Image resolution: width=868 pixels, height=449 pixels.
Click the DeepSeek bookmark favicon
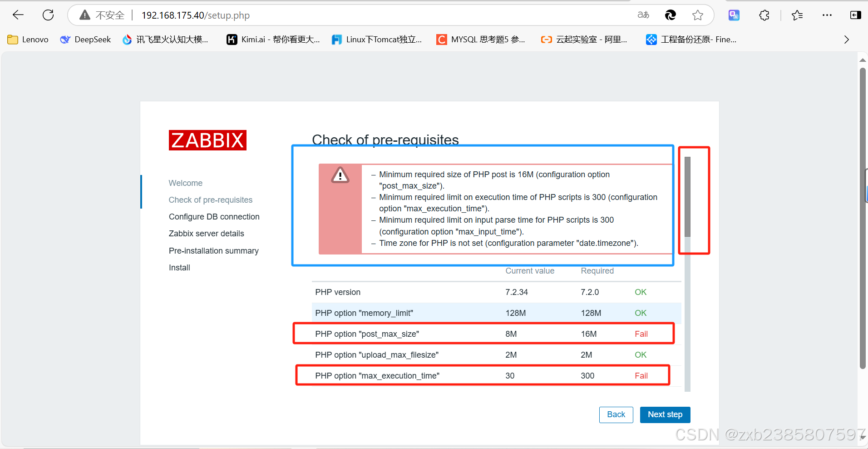tap(64, 39)
